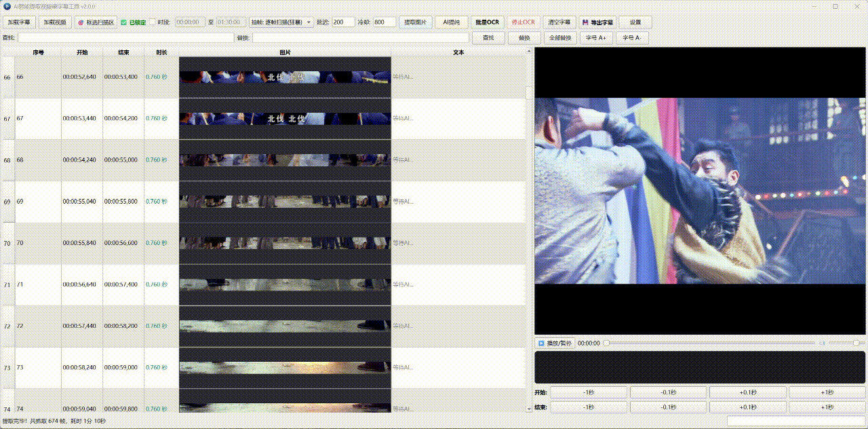Click the app logo icon in title bar
This screenshot has height=429, width=868.
point(6,5)
